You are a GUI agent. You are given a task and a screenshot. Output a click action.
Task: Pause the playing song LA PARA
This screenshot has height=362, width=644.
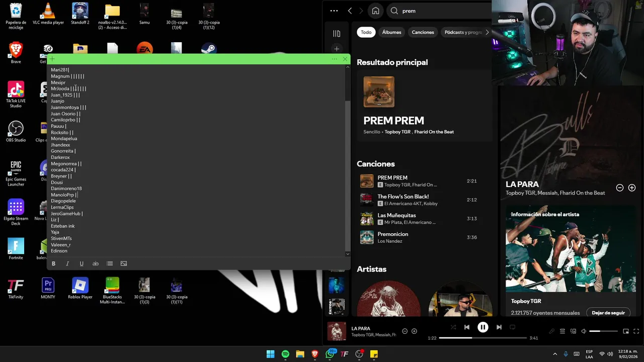482,327
